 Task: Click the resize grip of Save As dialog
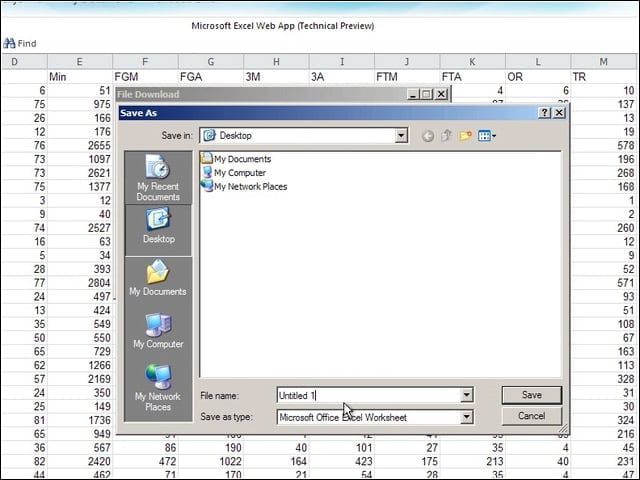point(563,428)
